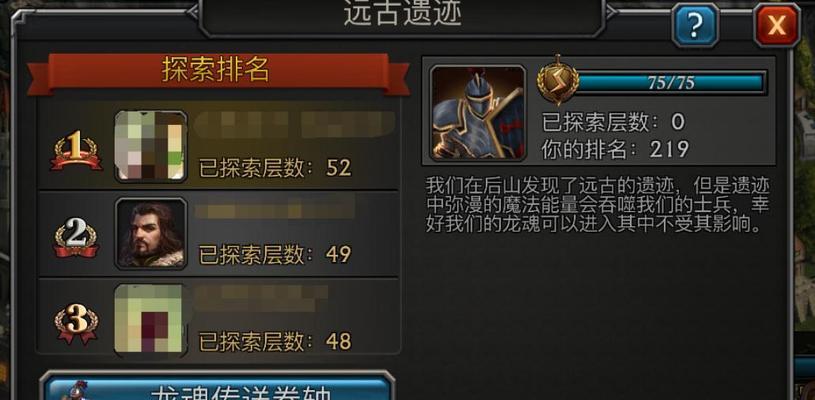Open the rank 3 player's pixelated avatar
The height and width of the screenshot is (400, 815).
pyautogui.click(x=149, y=318)
